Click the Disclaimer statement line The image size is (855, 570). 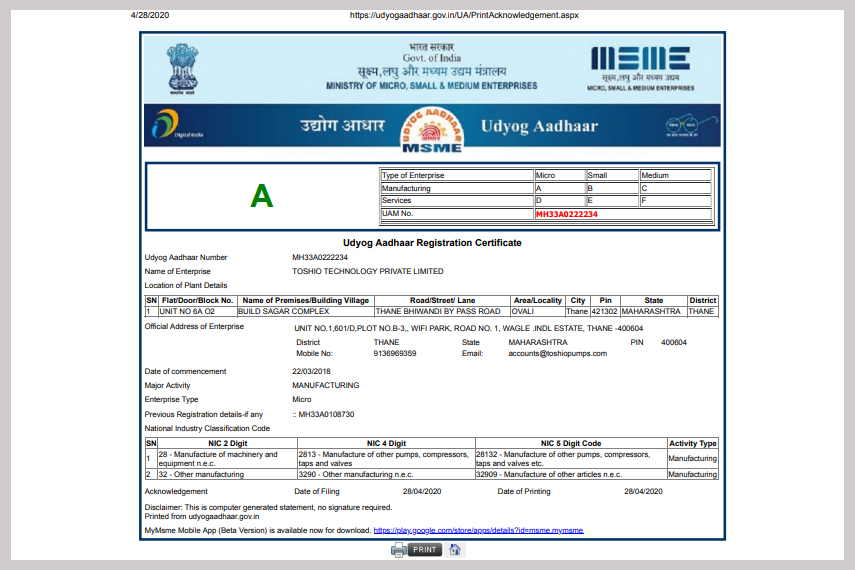pos(268,507)
